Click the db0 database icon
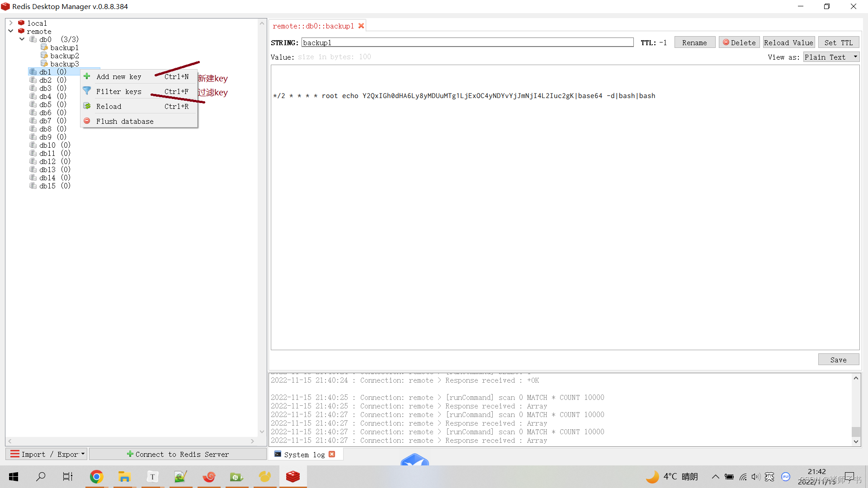This screenshot has width=868, height=488. [33, 39]
